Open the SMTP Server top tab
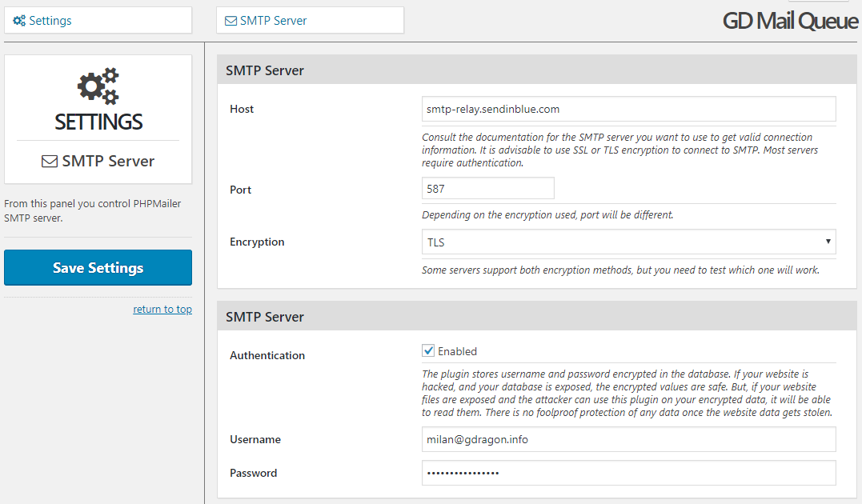862x504 pixels. click(310, 21)
